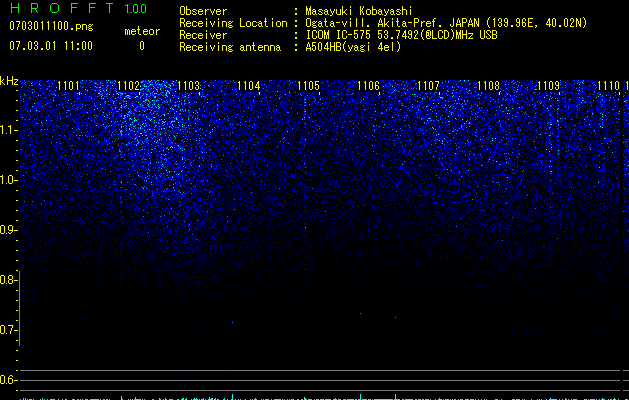Click time marker 1101

[x=68, y=86]
